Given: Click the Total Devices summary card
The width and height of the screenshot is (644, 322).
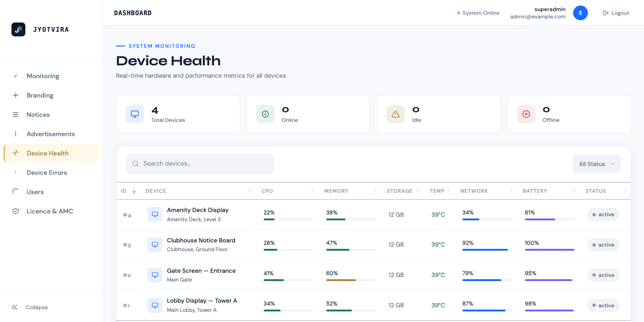Looking at the screenshot, I should point(178,114).
